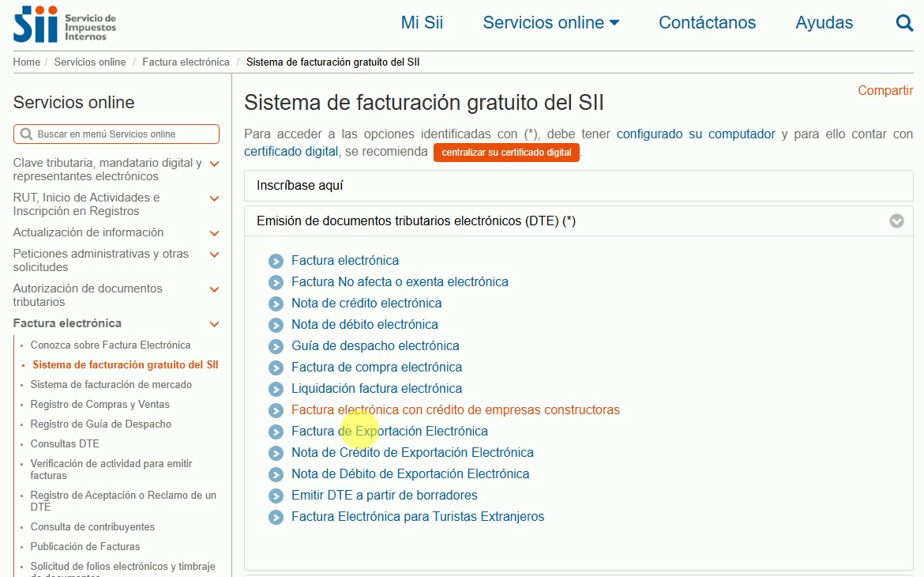Open Nota de crédito electrónica link
This screenshot has width=924, height=577.
coord(366,303)
